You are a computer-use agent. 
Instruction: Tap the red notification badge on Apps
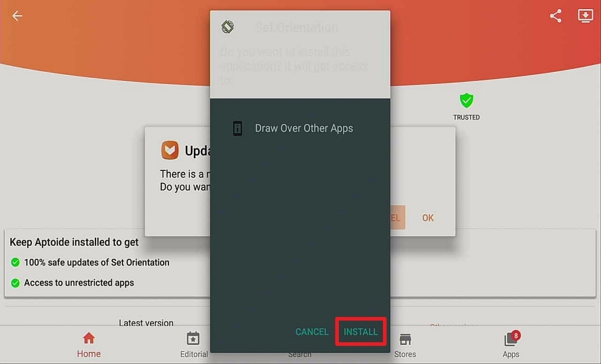(x=516, y=336)
